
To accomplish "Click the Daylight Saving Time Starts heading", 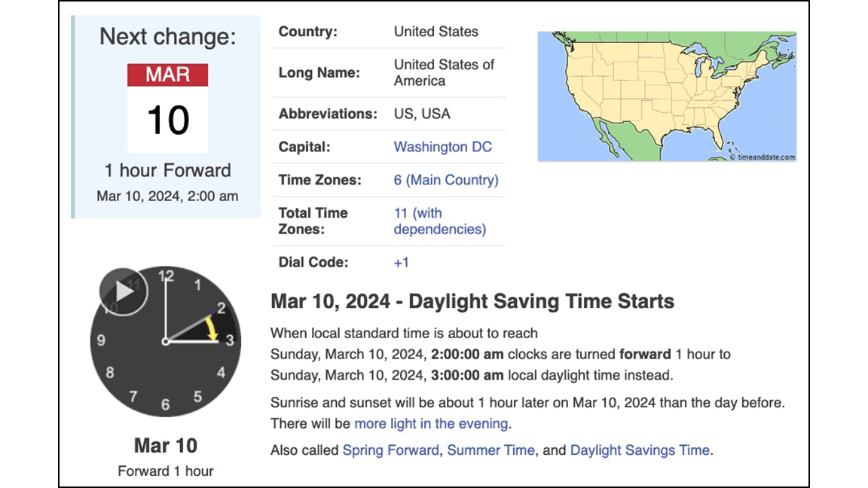I will (x=472, y=300).
